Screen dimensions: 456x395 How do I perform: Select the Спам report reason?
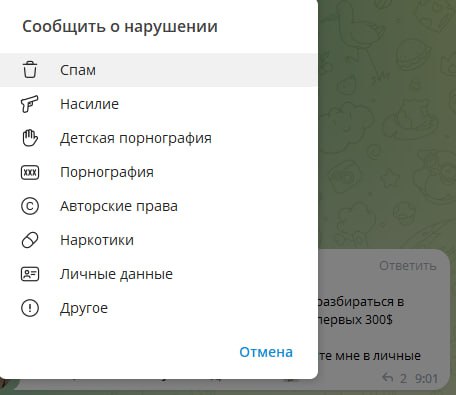click(x=158, y=70)
